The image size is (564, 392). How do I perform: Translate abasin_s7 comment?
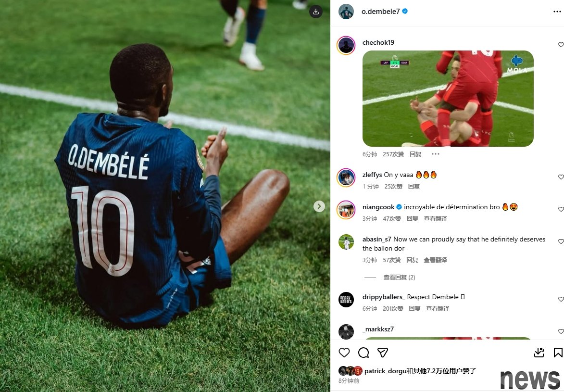435,260
